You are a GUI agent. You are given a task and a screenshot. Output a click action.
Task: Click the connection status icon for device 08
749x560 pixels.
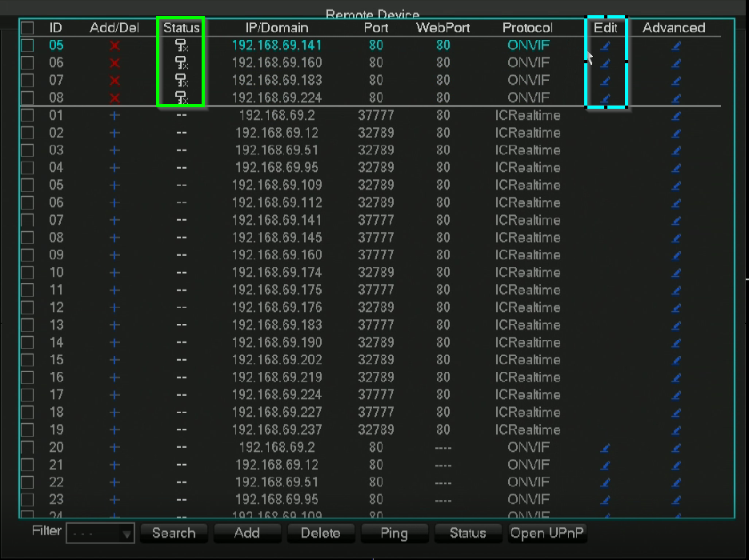click(x=179, y=98)
